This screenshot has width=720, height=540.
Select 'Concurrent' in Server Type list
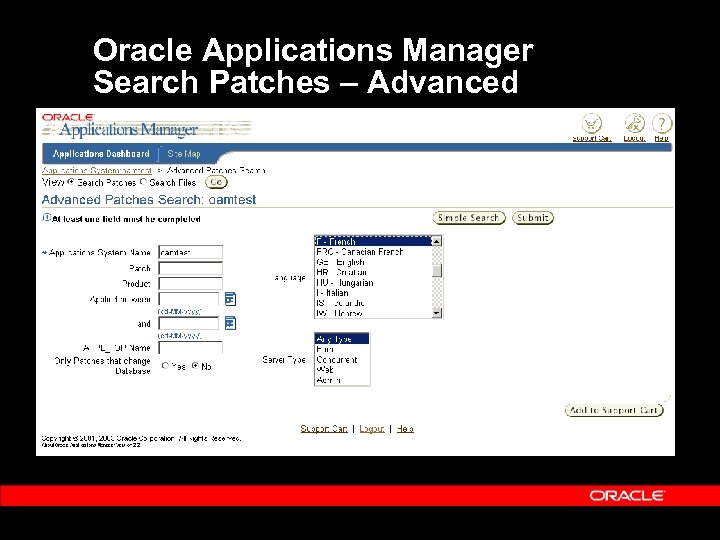[342, 360]
